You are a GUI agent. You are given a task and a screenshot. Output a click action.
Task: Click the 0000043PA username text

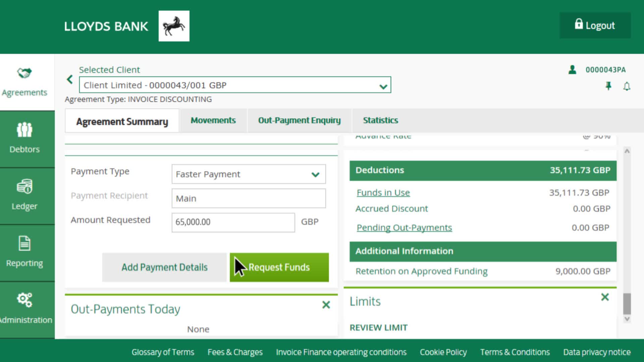point(605,70)
